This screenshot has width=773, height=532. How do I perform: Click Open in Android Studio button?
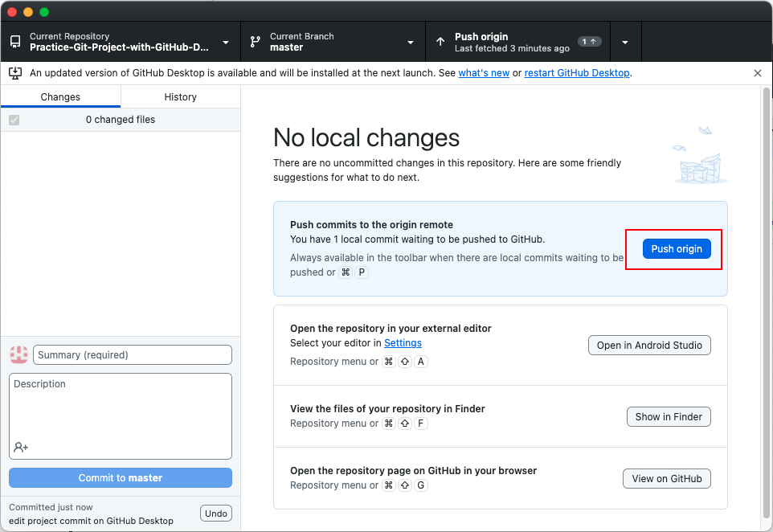(x=649, y=345)
